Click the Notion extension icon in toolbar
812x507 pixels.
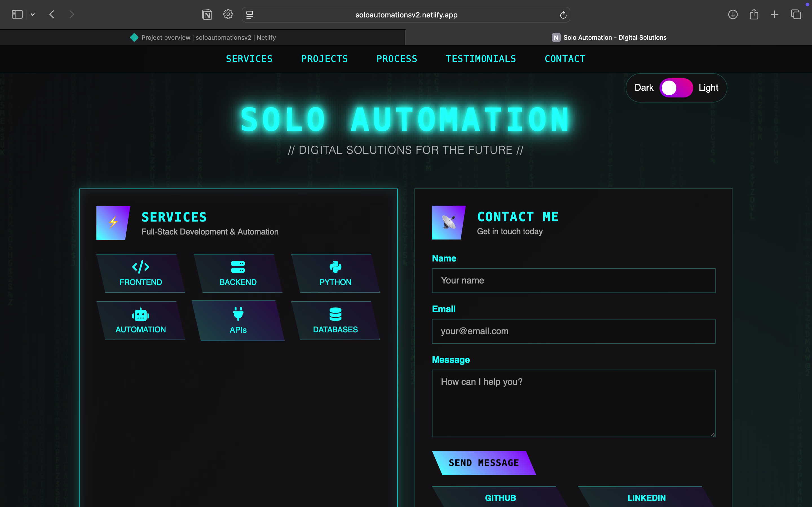207,14
